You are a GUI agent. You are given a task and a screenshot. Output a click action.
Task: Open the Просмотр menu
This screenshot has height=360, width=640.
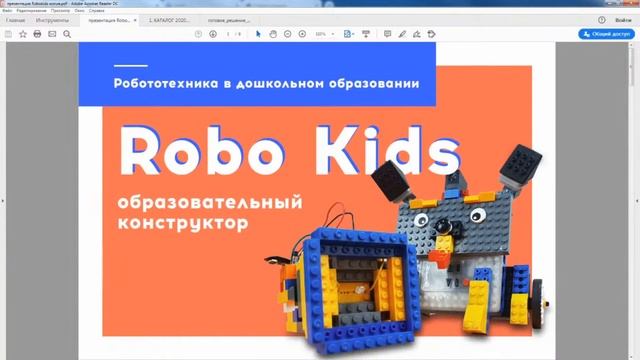coord(60,11)
